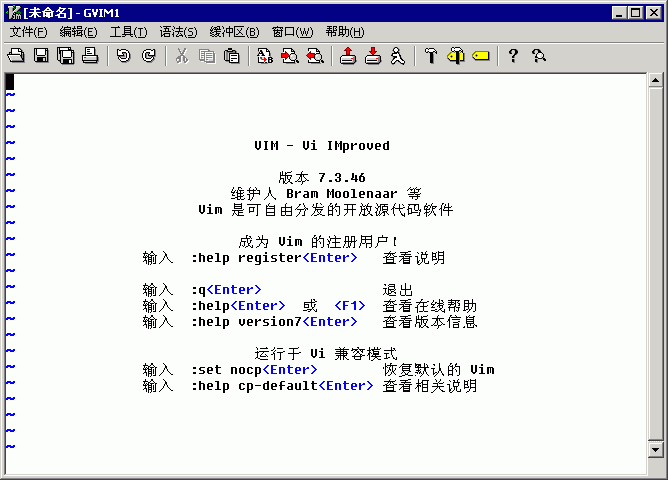
Task: Click ':help version7<Enter>' text
Action: click(x=274, y=322)
